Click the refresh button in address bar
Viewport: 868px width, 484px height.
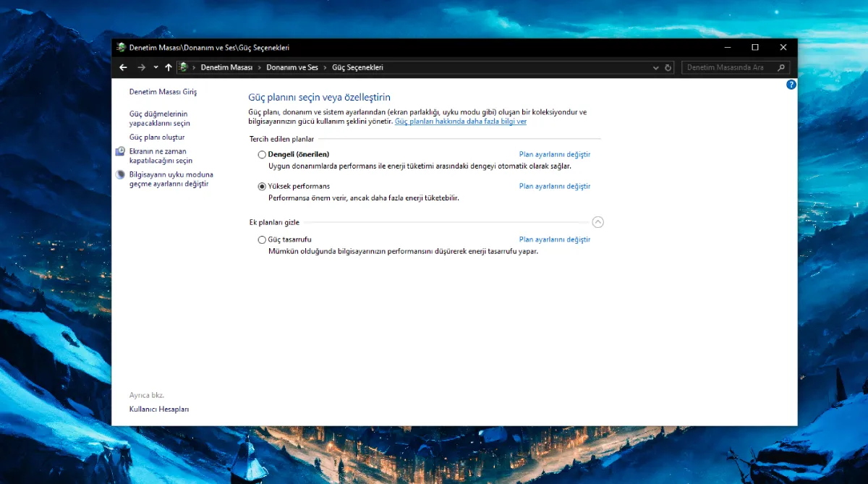(x=668, y=67)
